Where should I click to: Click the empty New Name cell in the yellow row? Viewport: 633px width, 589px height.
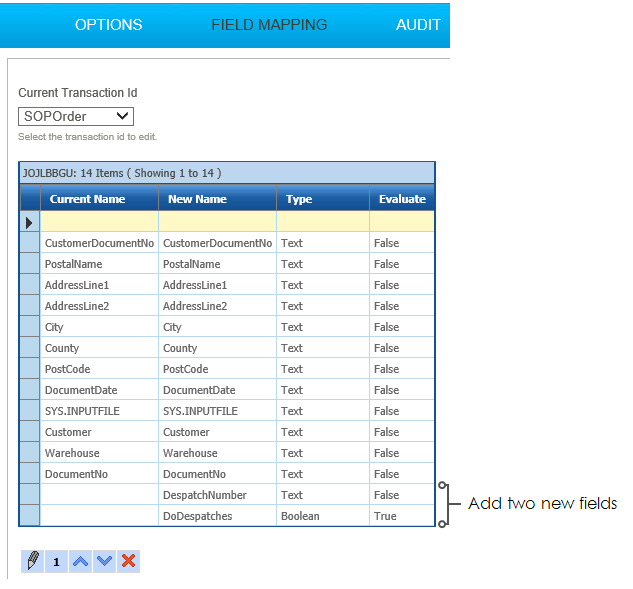point(217,222)
